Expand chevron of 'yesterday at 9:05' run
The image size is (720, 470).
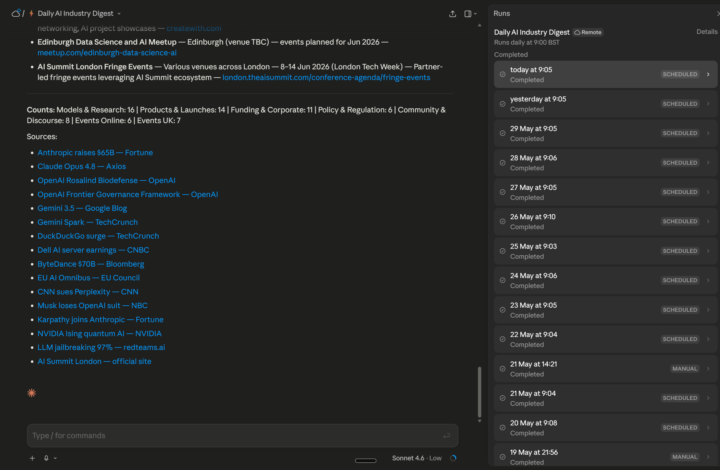tap(708, 104)
